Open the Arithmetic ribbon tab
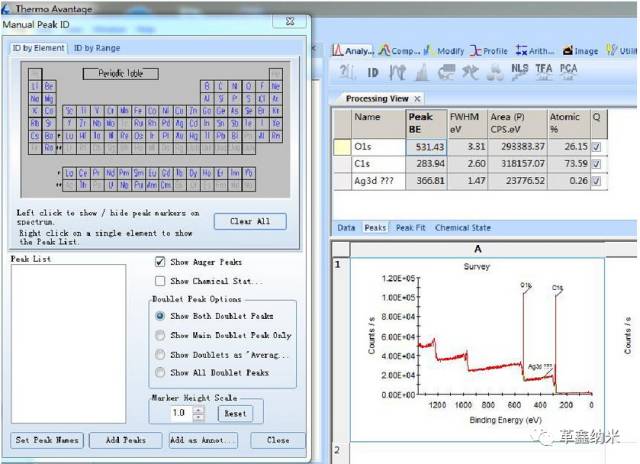 [x=534, y=50]
